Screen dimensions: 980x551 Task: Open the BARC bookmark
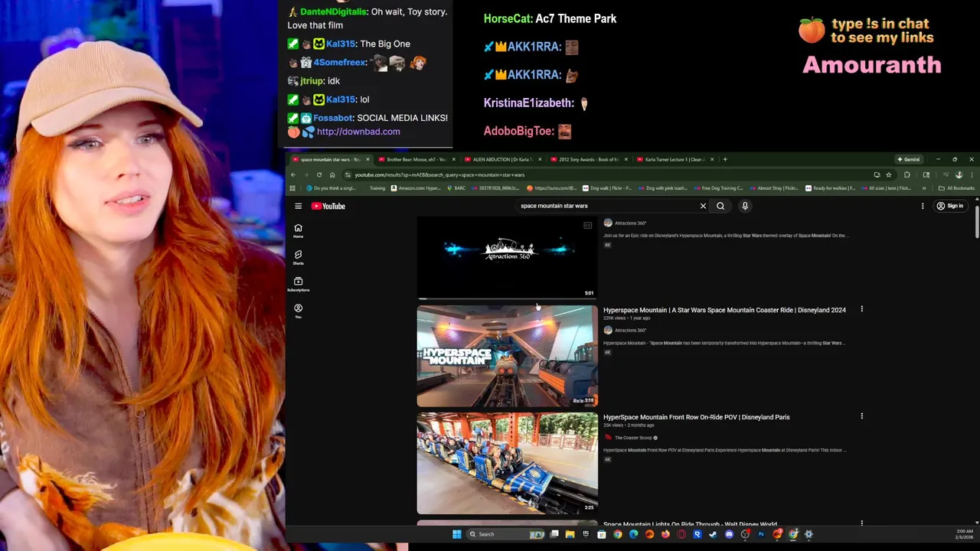(x=457, y=188)
